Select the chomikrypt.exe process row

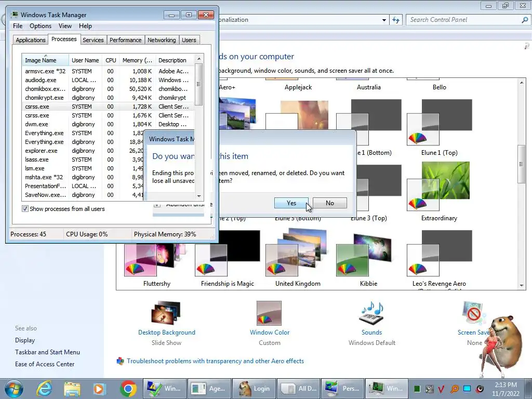[x=108, y=98]
